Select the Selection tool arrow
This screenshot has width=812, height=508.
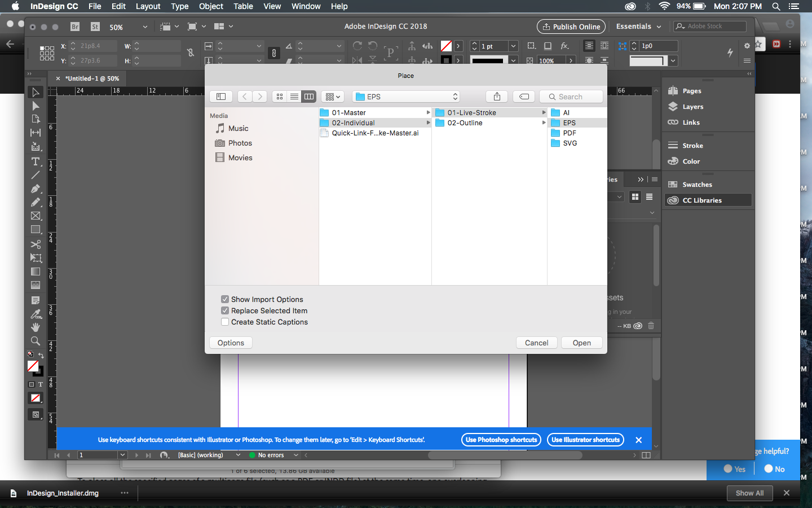click(x=36, y=92)
